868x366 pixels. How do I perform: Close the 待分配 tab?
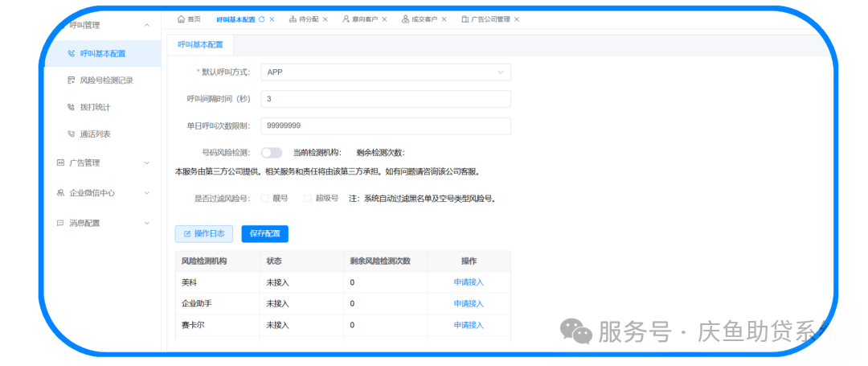(325, 19)
